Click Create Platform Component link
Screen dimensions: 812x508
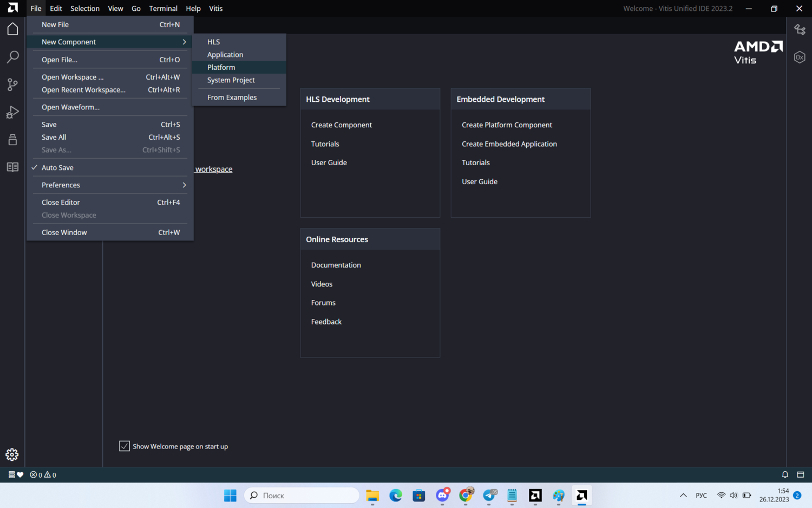pyautogui.click(x=507, y=125)
